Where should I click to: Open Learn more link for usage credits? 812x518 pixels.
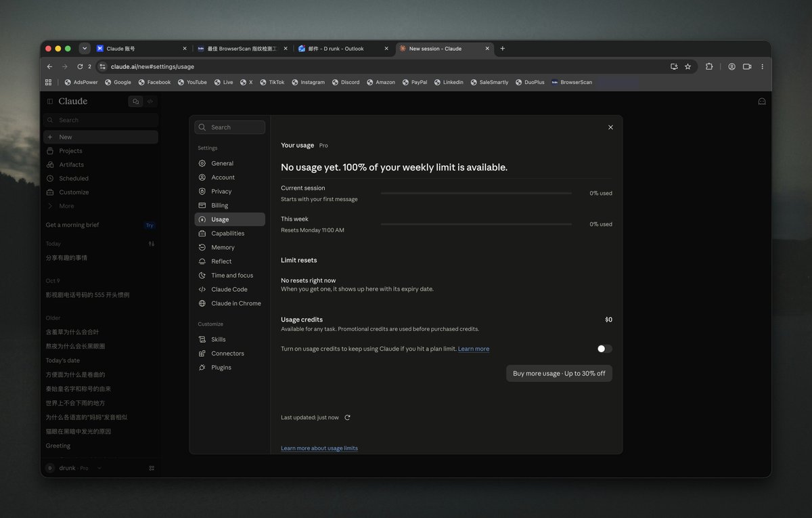point(474,349)
